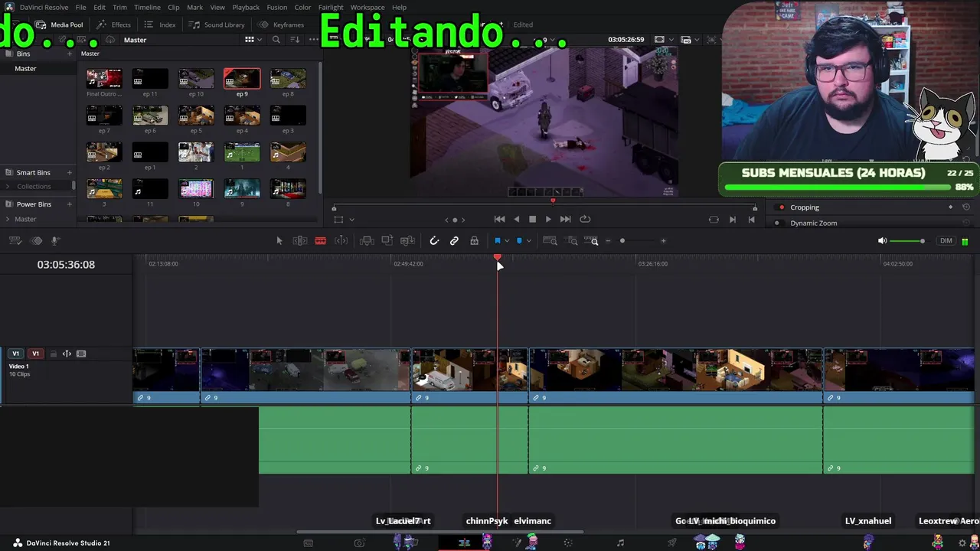Play the viewer in reverse
Screen dimensions: 980x551
coord(516,220)
